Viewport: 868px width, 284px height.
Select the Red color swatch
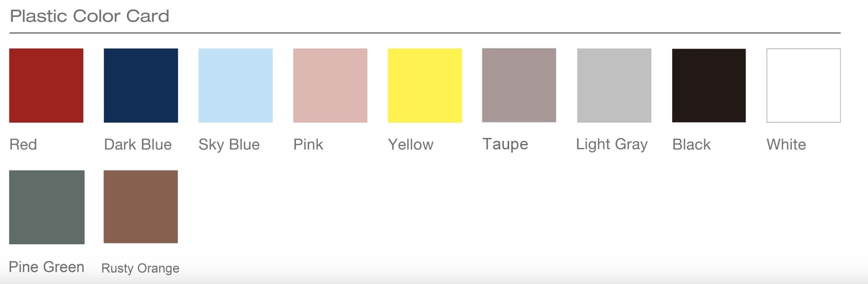46,85
